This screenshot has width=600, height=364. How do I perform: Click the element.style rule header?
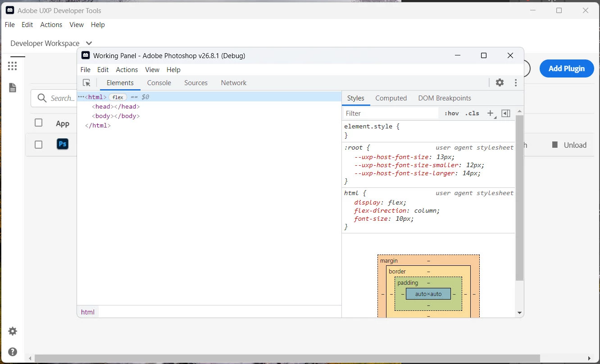372,127
